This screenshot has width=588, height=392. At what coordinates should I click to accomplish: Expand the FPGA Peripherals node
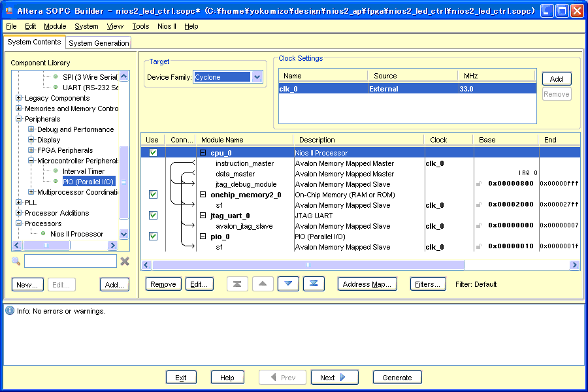click(31, 150)
